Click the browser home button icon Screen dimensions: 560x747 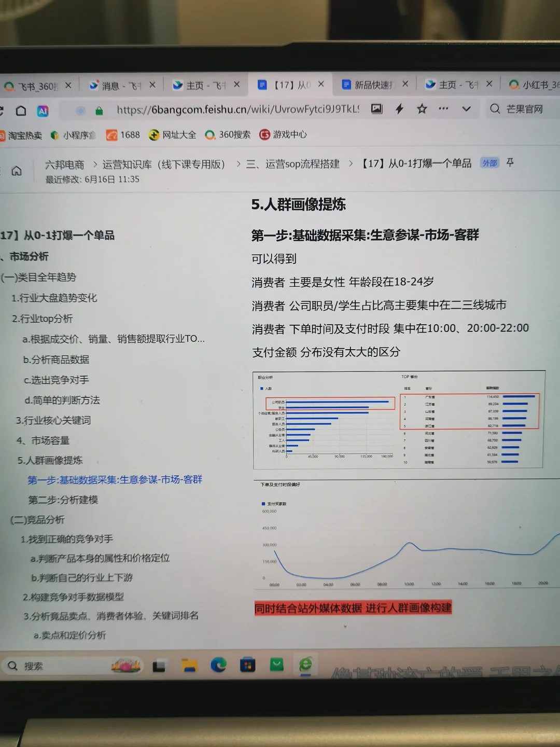coord(21,110)
